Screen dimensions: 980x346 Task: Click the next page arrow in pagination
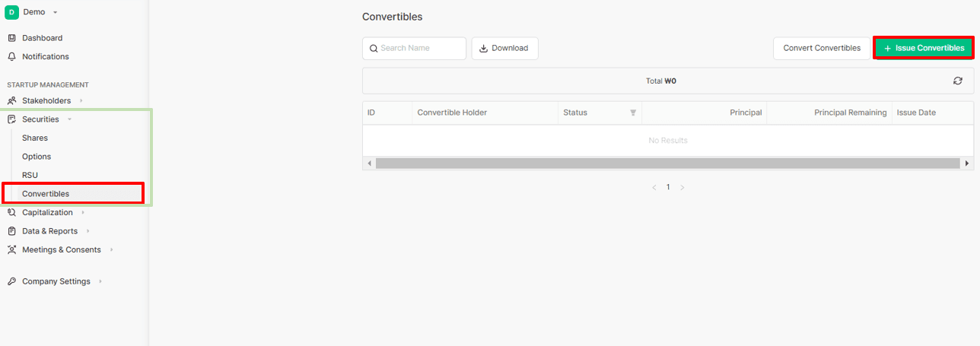[x=682, y=187]
